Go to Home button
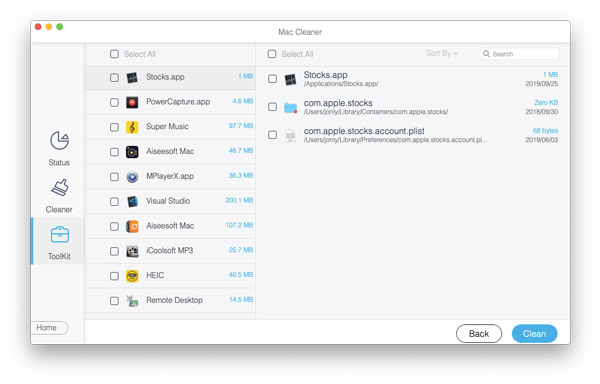Viewport: 600px width, 384px height. pyautogui.click(x=49, y=328)
